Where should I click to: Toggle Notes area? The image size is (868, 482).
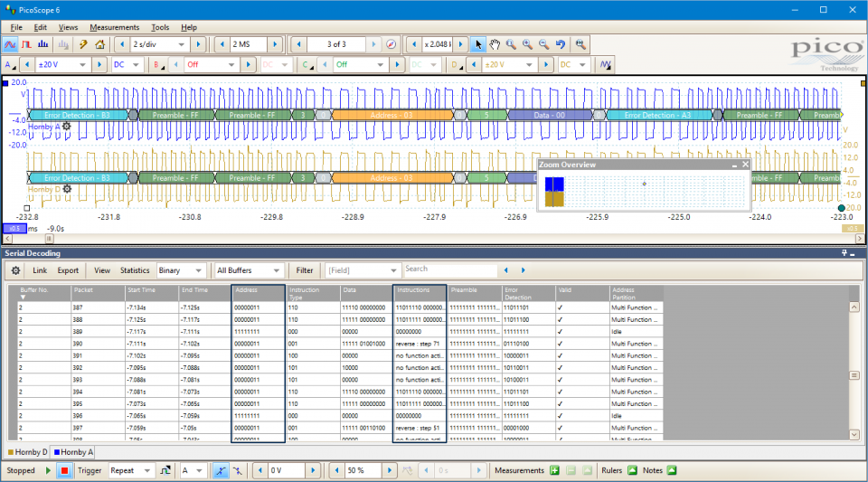[x=672, y=470]
